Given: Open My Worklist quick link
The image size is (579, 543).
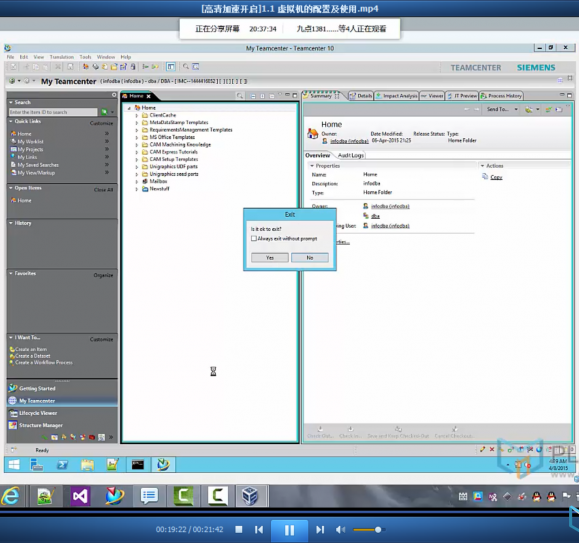Looking at the screenshot, I should (x=30, y=142).
